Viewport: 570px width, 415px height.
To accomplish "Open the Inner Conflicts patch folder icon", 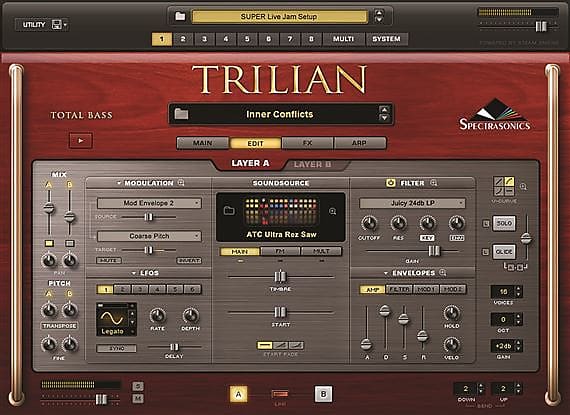I will click(181, 114).
